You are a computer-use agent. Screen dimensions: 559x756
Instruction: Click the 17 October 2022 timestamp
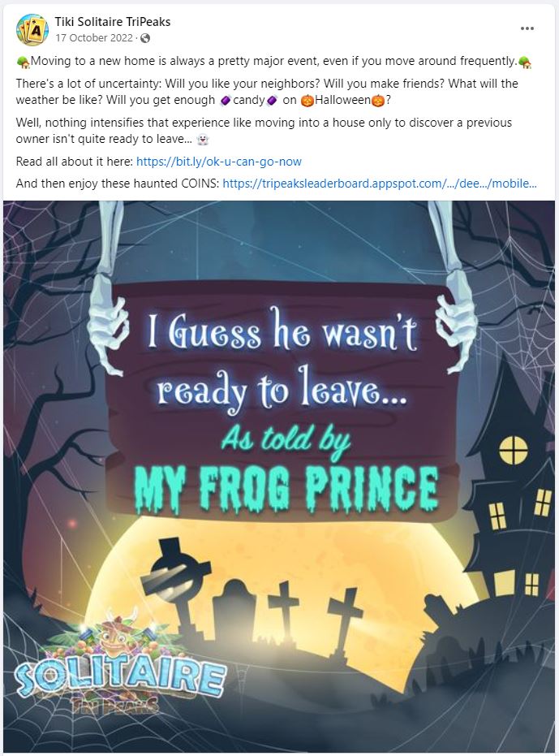(94, 37)
